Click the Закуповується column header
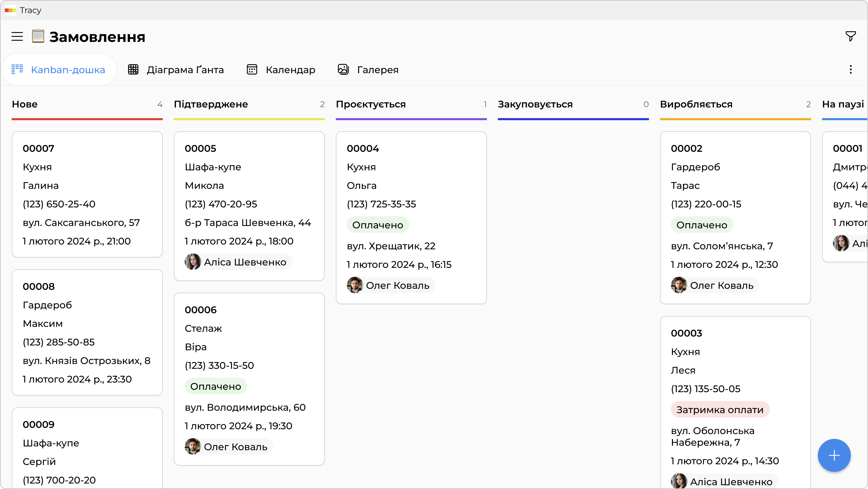The width and height of the screenshot is (868, 489). pos(535,104)
